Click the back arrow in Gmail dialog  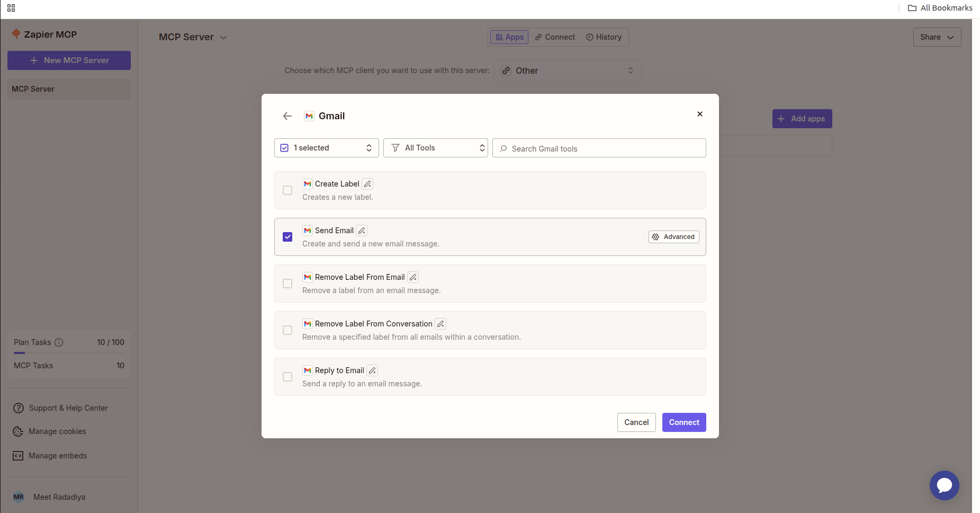pos(287,116)
